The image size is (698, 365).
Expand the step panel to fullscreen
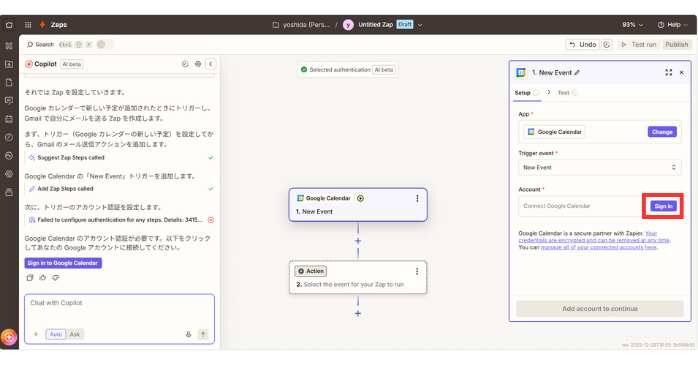click(669, 73)
